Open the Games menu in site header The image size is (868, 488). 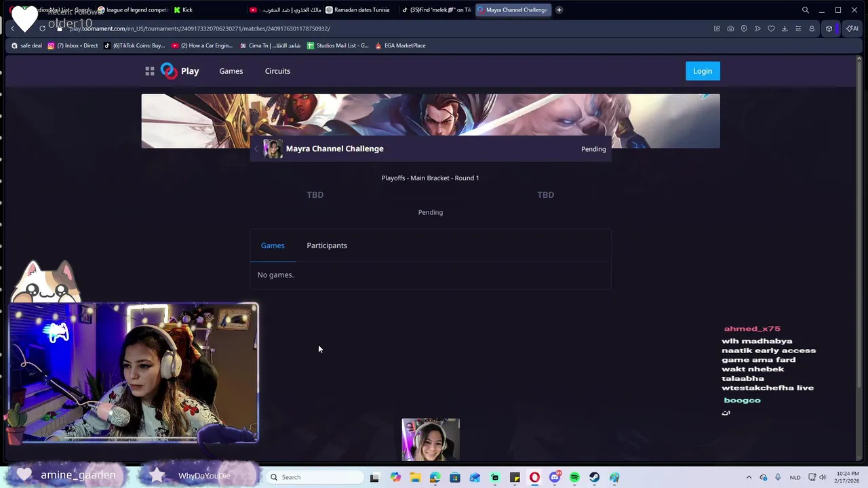coord(231,71)
